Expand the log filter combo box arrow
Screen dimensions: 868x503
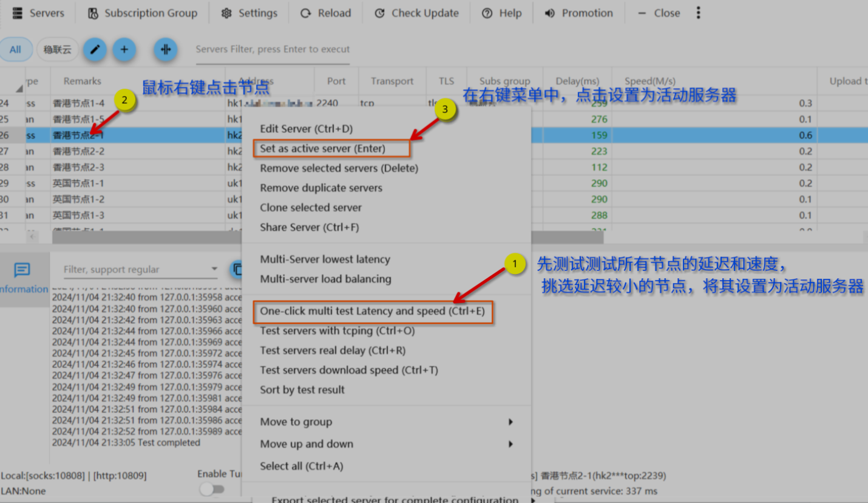pos(214,269)
